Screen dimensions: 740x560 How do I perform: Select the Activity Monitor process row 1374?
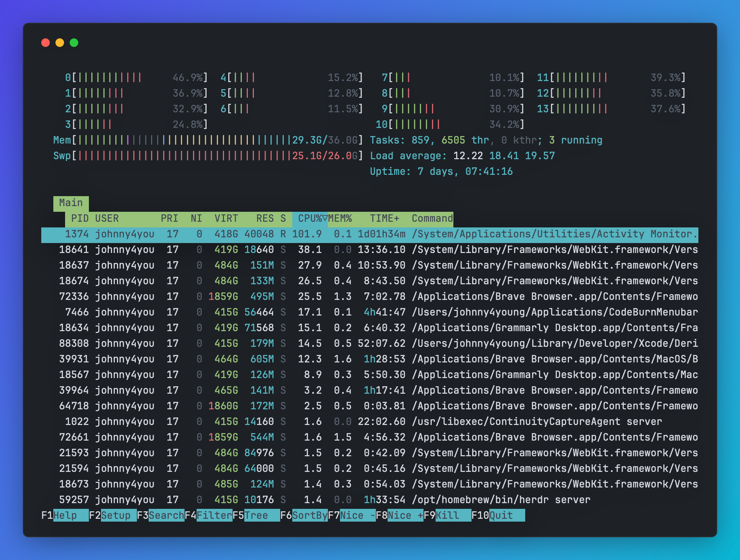[x=370, y=235]
